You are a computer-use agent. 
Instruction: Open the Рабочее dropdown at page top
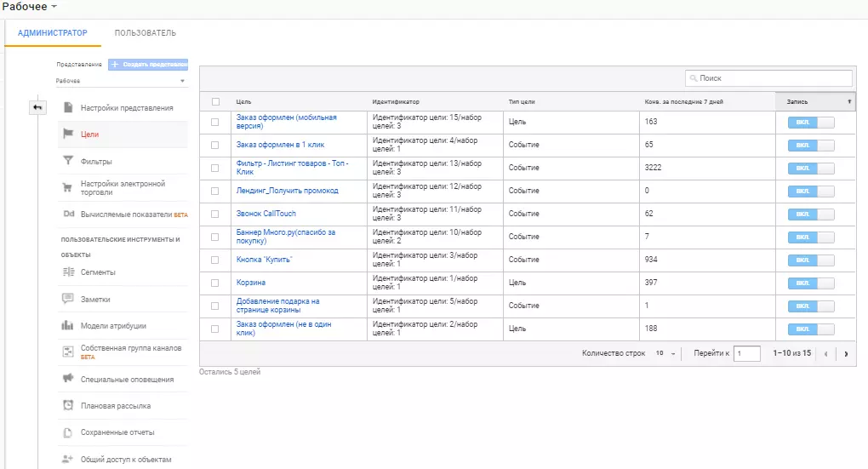[29, 7]
